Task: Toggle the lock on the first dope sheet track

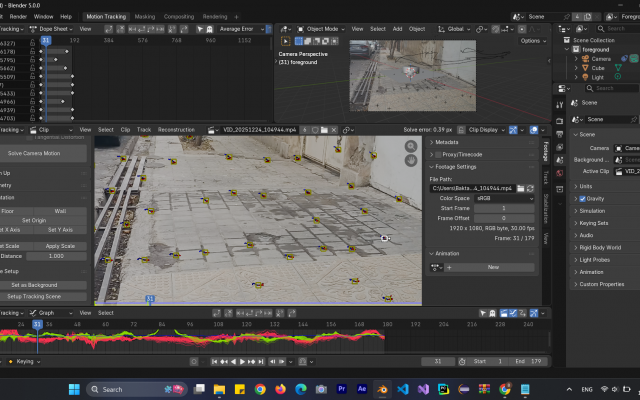Action: click(32, 44)
